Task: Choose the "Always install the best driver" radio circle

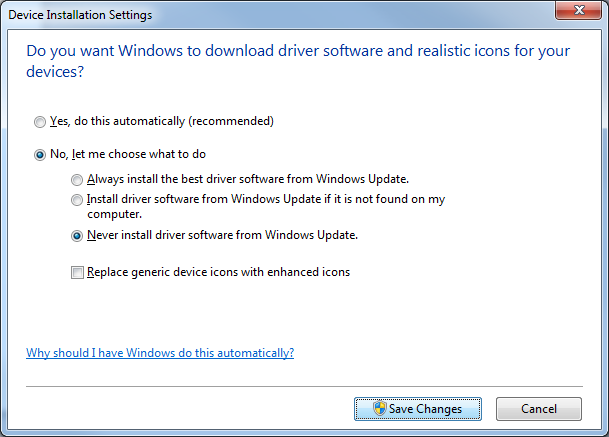Action: tap(77, 180)
